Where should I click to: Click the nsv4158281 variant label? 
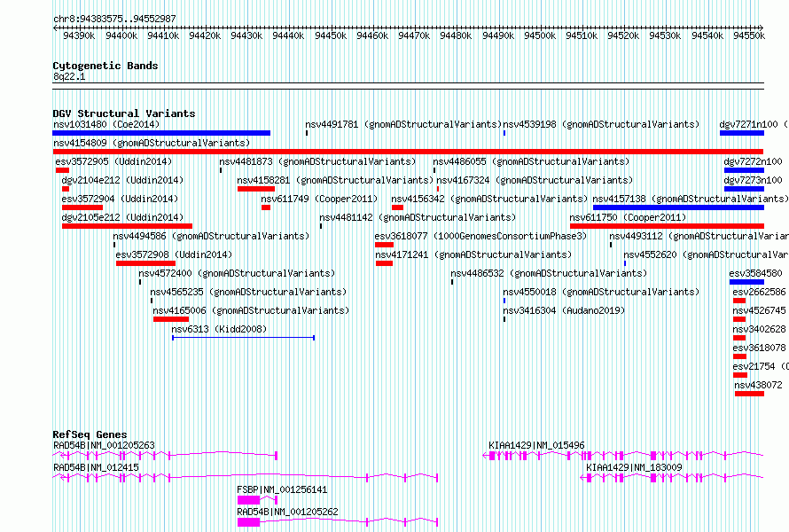coord(336,180)
